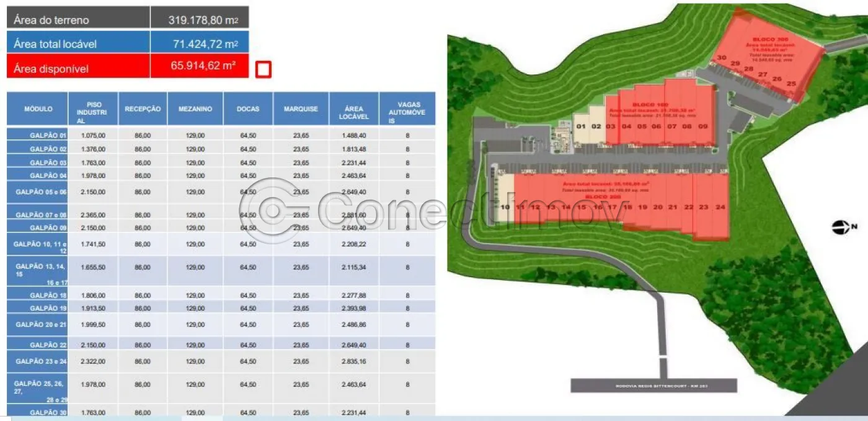Click the GALPÃO 30 row label
The width and height of the screenshot is (868, 421).
pos(48,412)
